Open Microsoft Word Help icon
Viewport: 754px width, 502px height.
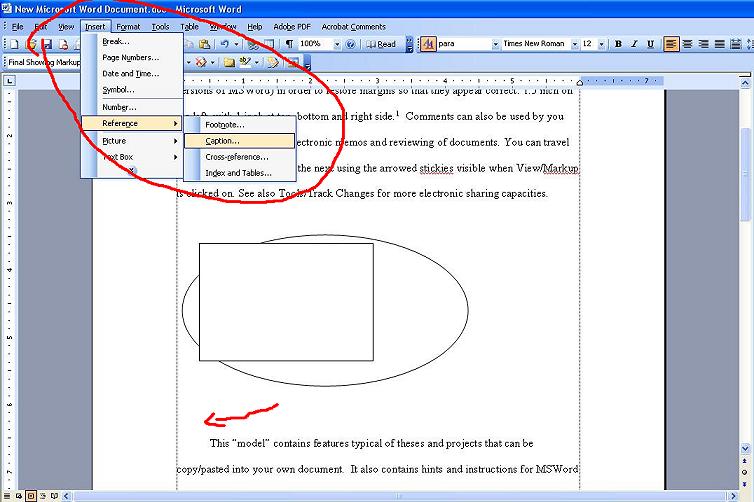click(x=351, y=44)
